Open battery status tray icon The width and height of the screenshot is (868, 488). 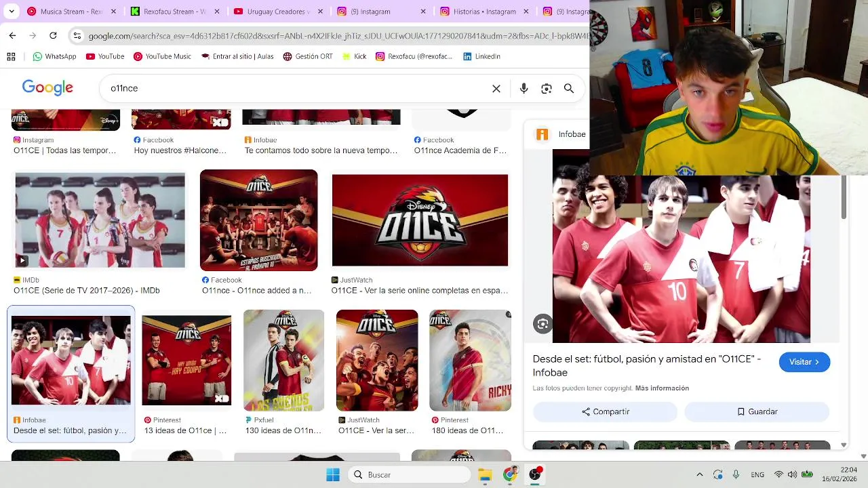coord(807,474)
